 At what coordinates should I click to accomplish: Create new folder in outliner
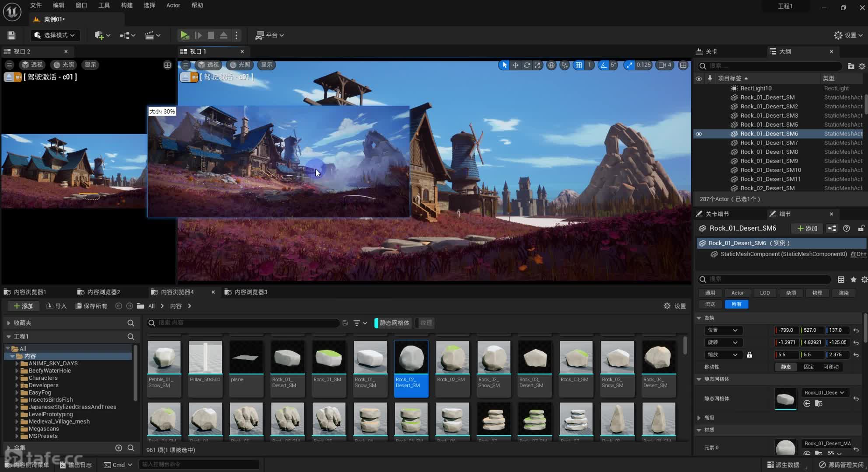pyautogui.click(x=850, y=66)
